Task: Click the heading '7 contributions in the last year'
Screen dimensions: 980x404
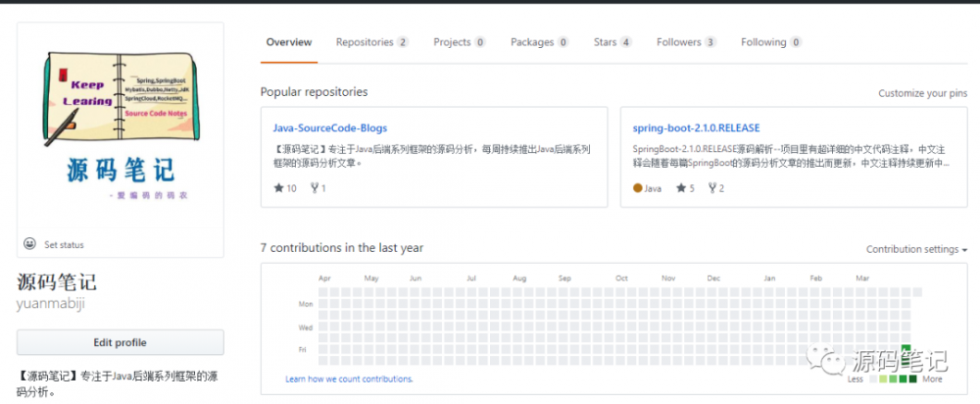Action: click(342, 248)
